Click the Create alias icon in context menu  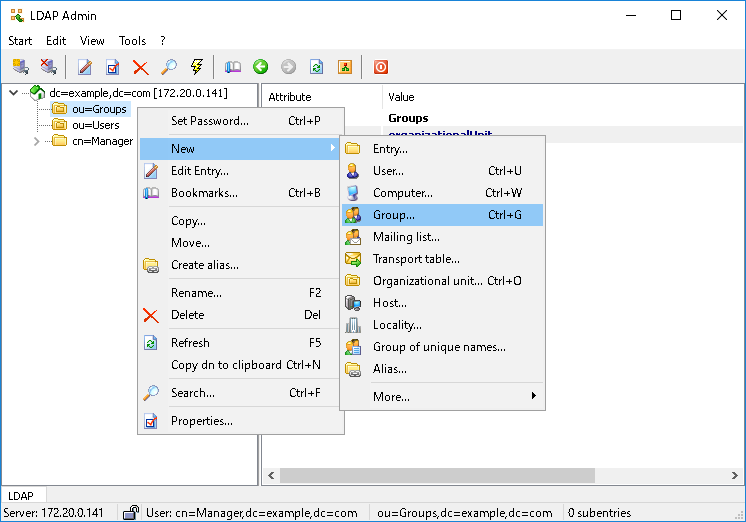tap(151, 265)
